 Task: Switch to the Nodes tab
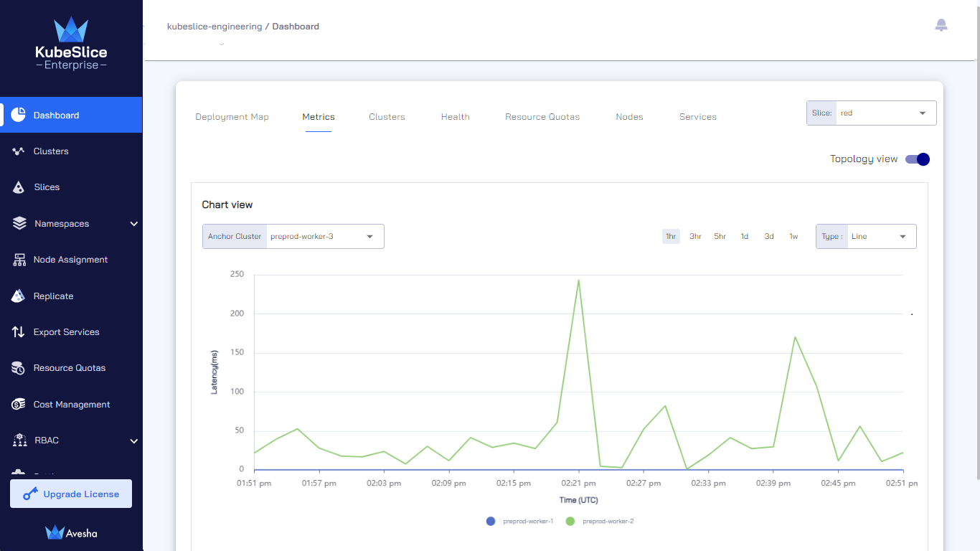point(629,117)
